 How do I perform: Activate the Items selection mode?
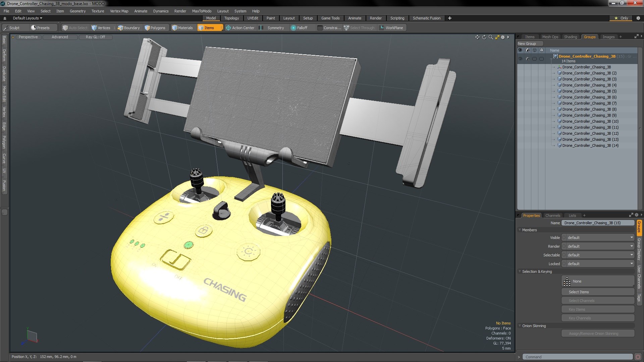point(210,28)
